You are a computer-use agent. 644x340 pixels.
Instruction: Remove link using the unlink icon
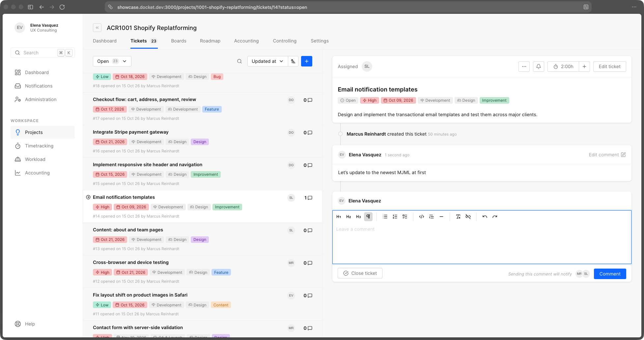coord(468,217)
